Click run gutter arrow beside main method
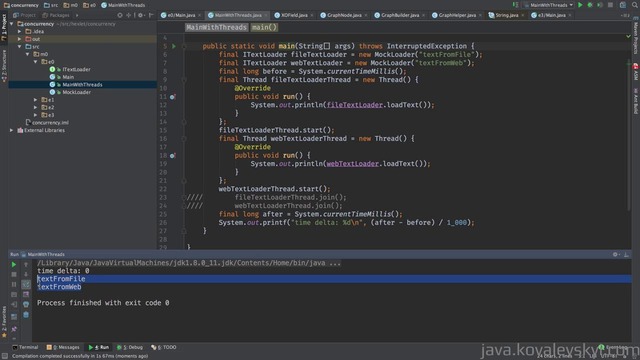640x360 pixels. tap(173, 46)
